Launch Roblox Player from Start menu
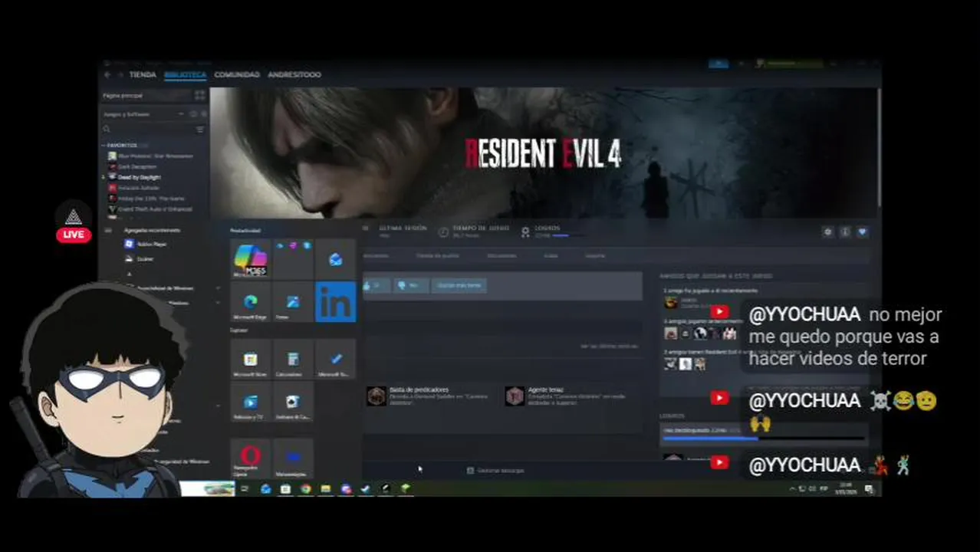The image size is (980, 552). tap(146, 244)
